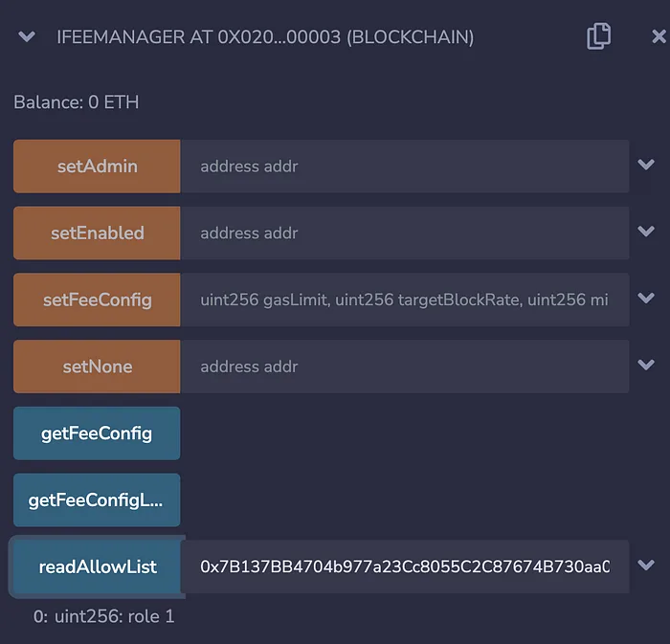The image size is (670, 644).
Task: Expand the setAdmin parameter inputs
Action: [x=646, y=165]
